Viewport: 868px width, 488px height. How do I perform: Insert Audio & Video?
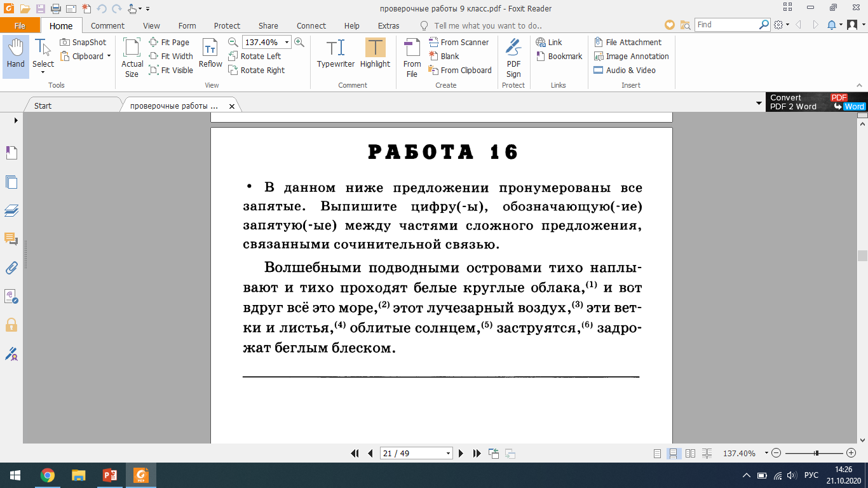tap(625, 70)
